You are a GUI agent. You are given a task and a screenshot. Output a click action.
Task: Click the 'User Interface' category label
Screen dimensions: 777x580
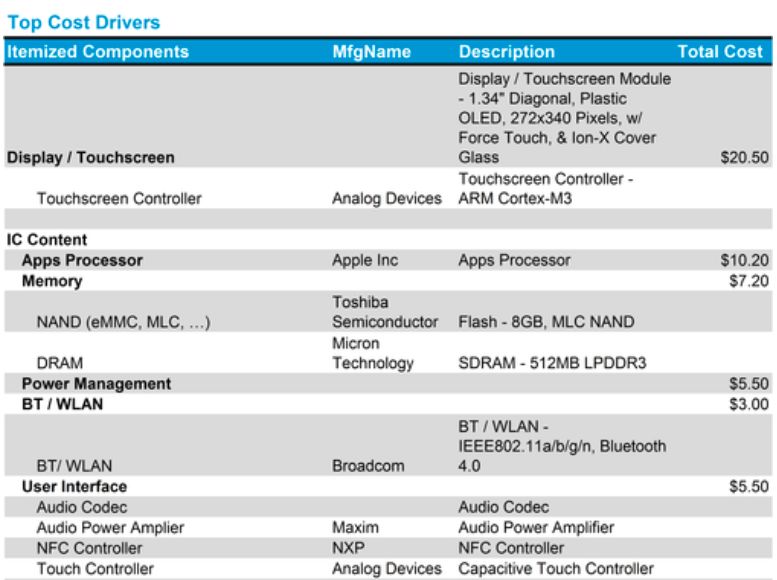74,487
